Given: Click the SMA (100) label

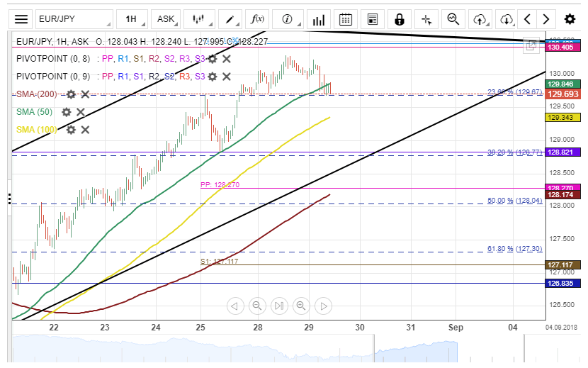Looking at the screenshot, I should tap(36, 130).
